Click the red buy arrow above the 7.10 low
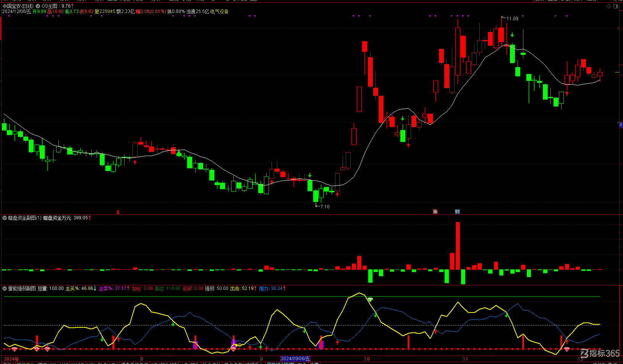Viewport: 623px width, 364px height. click(337, 194)
